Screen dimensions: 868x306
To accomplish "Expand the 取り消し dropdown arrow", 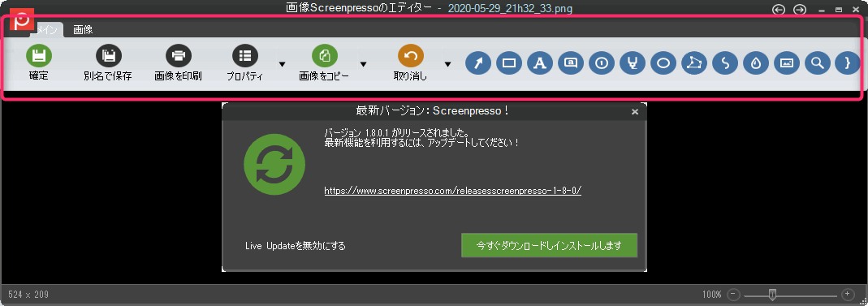I will point(447,64).
